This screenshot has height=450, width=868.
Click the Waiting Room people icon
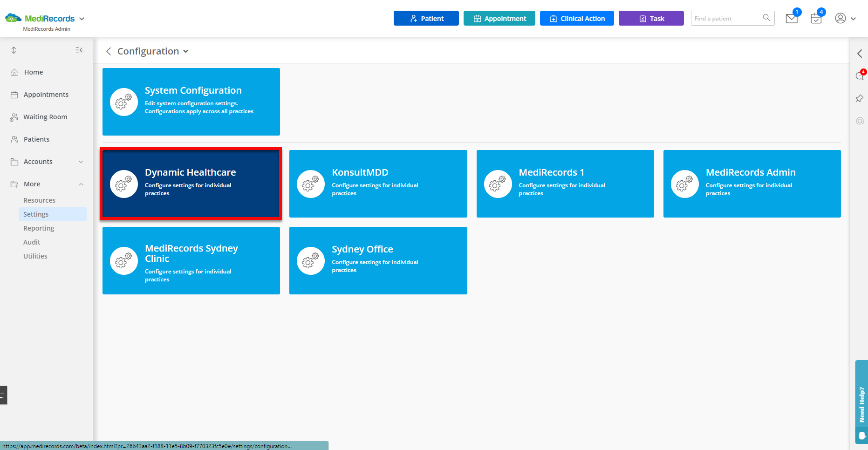click(x=14, y=117)
